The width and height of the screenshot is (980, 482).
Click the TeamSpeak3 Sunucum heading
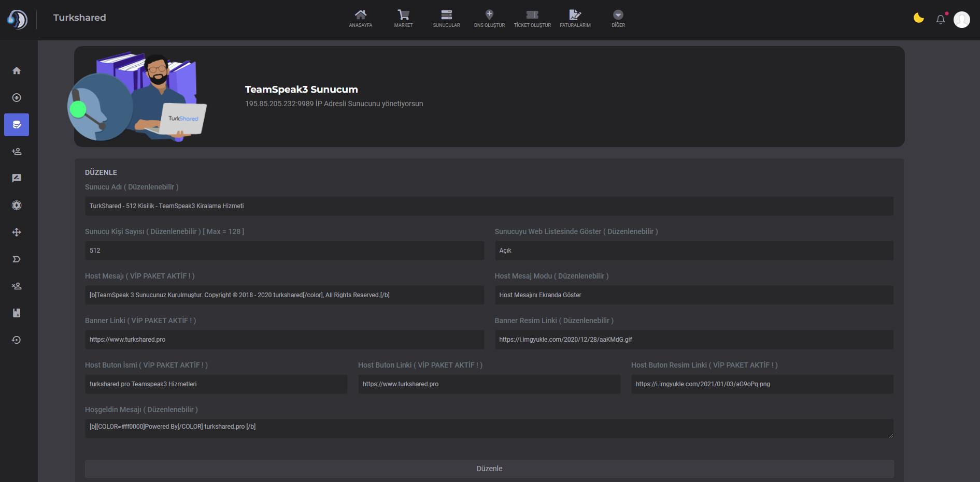[302, 90]
